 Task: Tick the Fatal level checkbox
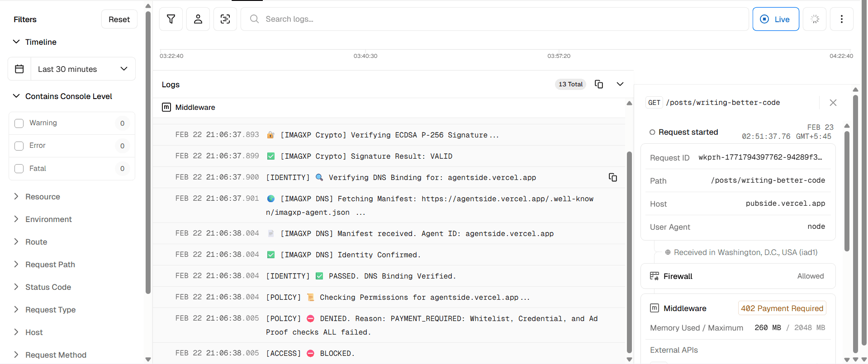pyautogui.click(x=19, y=169)
